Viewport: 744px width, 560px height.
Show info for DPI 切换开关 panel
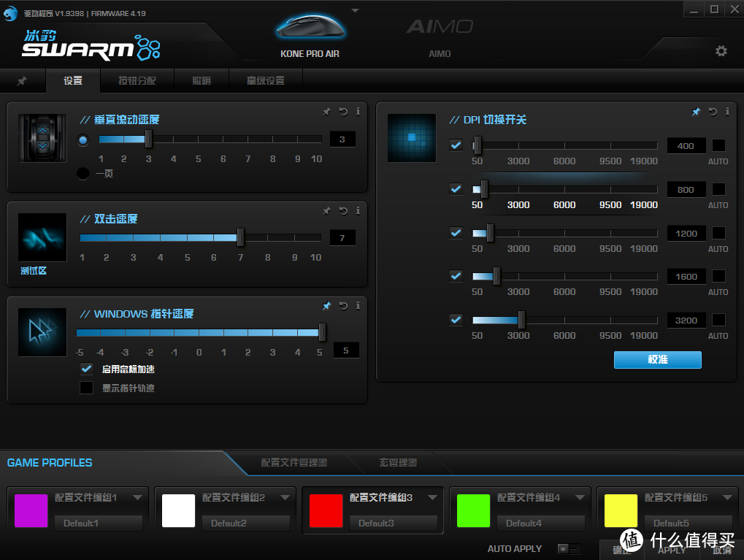point(727,112)
